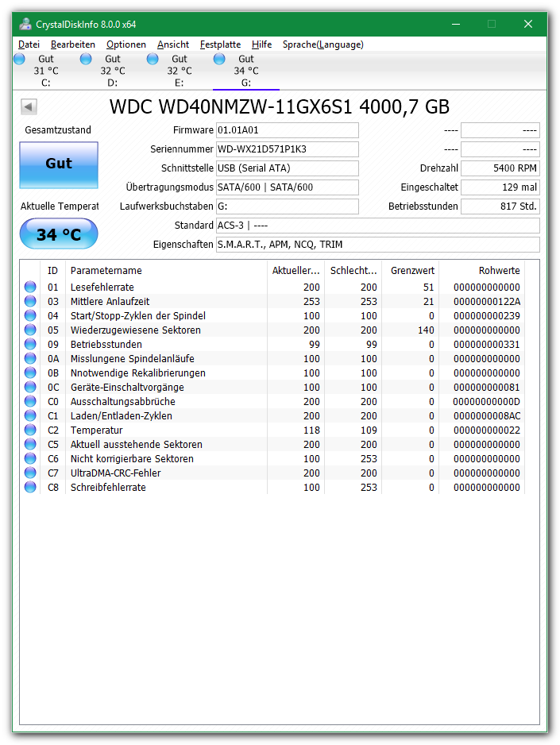This screenshot has height=745, width=560.
Task: Click the Drehzahl value 5400 RPM
Action: click(x=500, y=168)
